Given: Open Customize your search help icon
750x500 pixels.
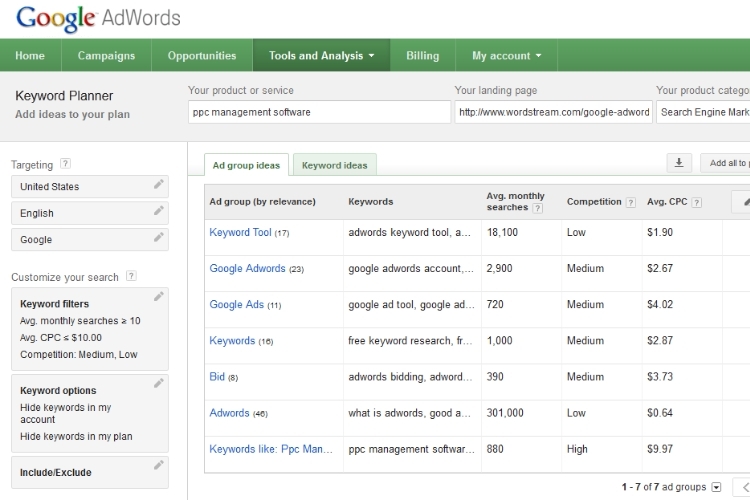Looking at the screenshot, I should pos(131,276).
